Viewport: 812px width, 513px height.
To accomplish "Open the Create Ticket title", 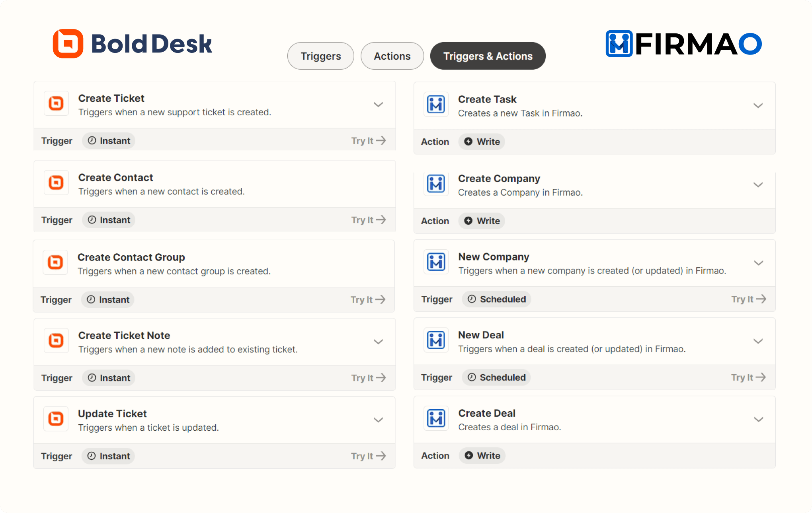I will point(111,98).
